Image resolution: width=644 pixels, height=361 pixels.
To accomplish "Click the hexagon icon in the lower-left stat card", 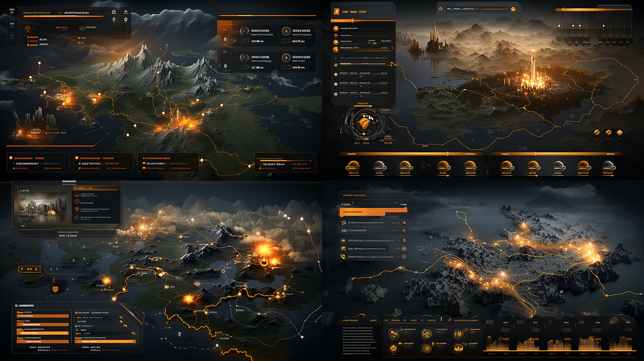I will (x=245, y=58).
